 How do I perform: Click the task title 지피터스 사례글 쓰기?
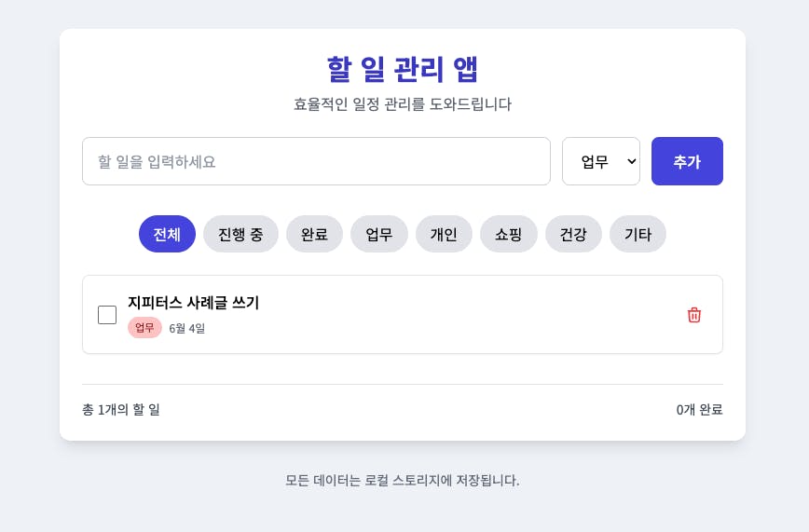(194, 303)
